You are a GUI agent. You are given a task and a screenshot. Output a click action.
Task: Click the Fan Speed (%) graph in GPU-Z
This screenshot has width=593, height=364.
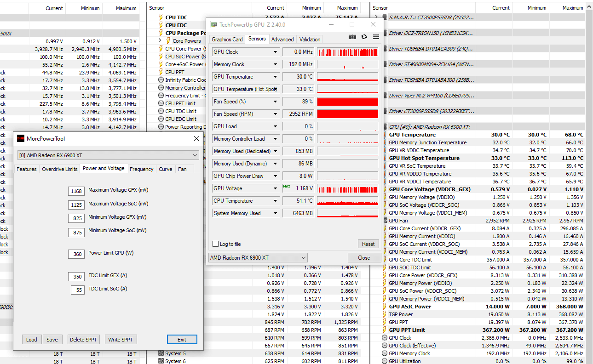point(348,102)
